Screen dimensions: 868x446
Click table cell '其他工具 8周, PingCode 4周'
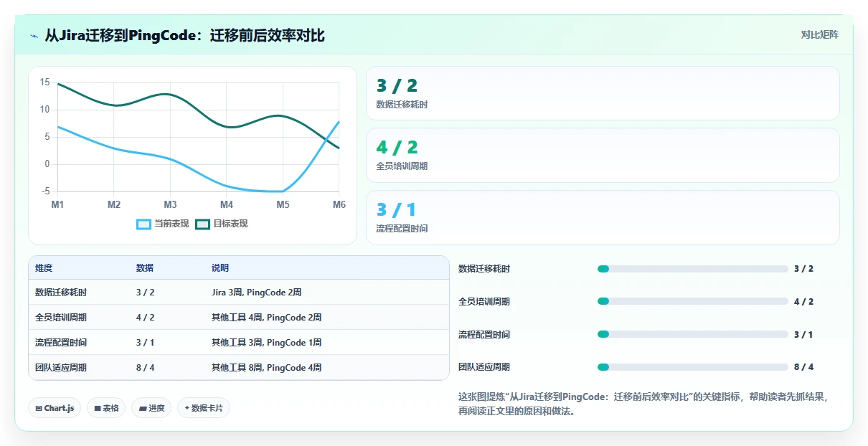tap(266, 368)
